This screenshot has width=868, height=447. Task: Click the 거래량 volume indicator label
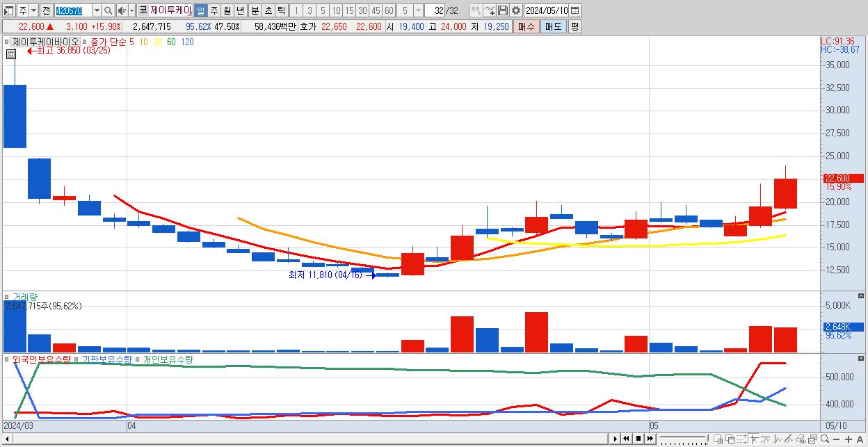click(25, 297)
